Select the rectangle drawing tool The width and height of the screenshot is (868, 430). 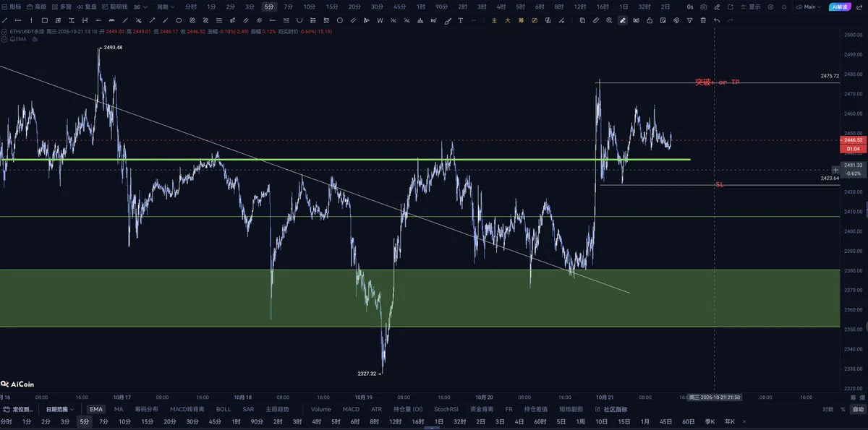[x=45, y=20]
